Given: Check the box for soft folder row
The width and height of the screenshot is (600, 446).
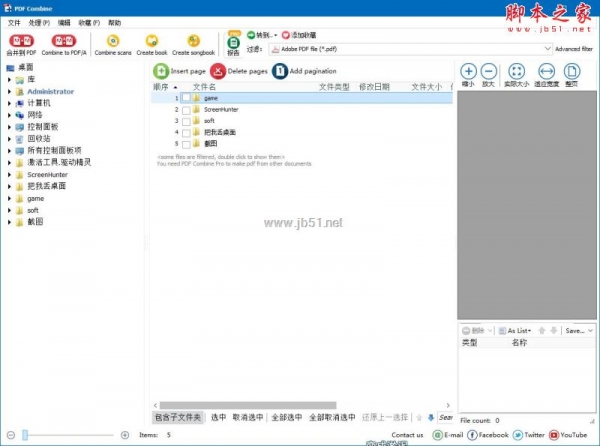Looking at the screenshot, I should tap(186, 122).
